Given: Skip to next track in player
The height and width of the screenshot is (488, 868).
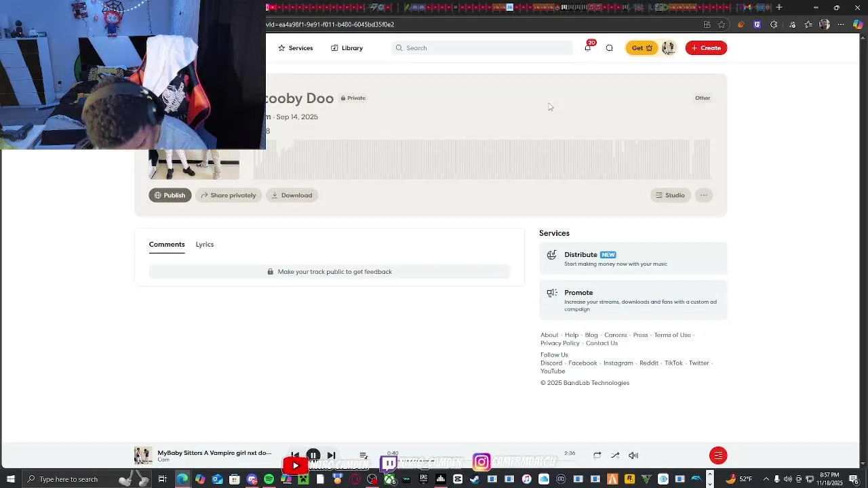Looking at the screenshot, I should pos(331,455).
